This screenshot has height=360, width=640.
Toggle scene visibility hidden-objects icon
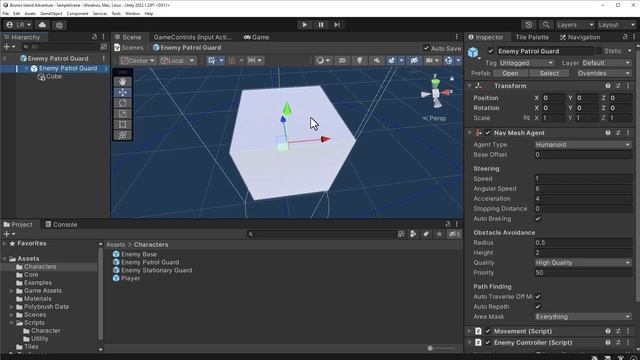[x=414, y=60]
